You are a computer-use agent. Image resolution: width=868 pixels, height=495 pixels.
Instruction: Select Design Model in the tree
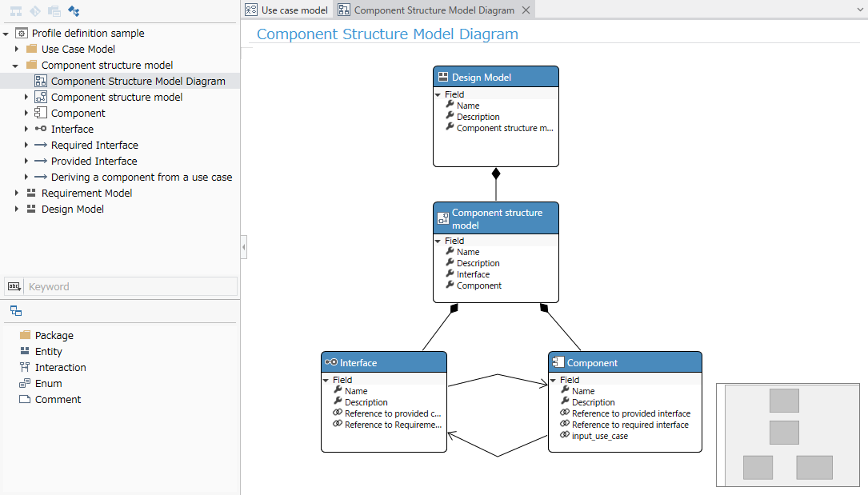[73, 209]
